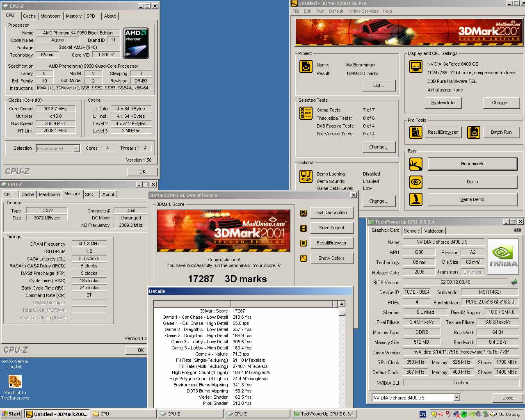Click the Game Demo button
The image size is (525, 420).
[x=472, y=199]
